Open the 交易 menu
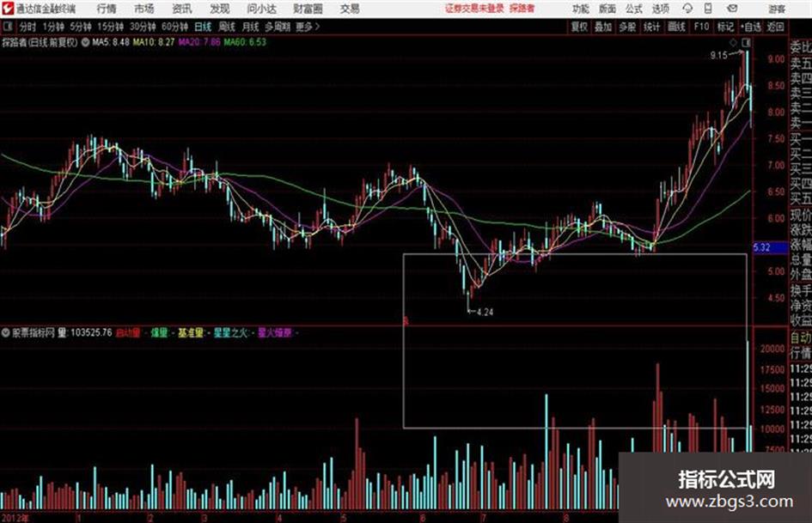This screenshot has height=523, width=812. click(x=350, y=9)
